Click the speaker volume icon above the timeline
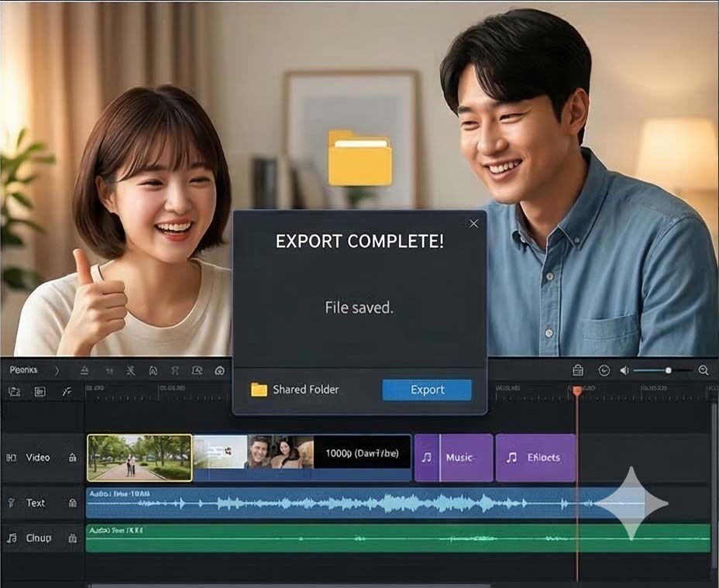Image resolution: width=719 pixels, height=588 pixels. [624, 370]
